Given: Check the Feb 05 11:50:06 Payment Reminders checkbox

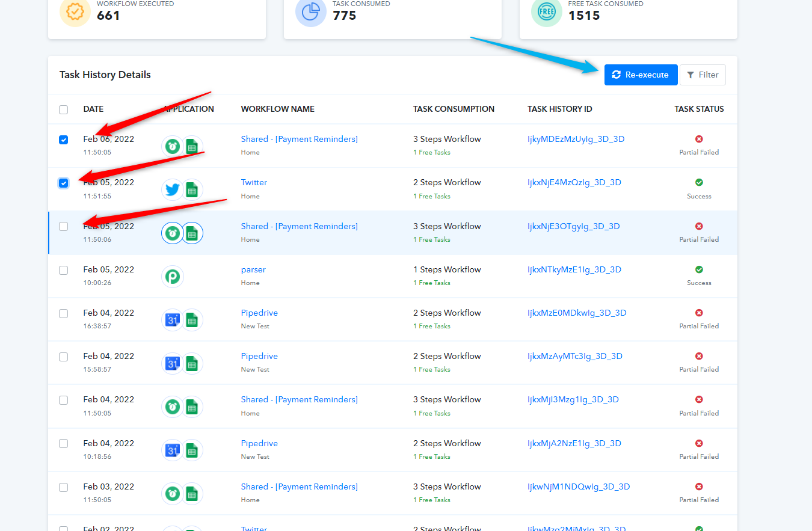Looking at the screenshot, I should (64, 227).
